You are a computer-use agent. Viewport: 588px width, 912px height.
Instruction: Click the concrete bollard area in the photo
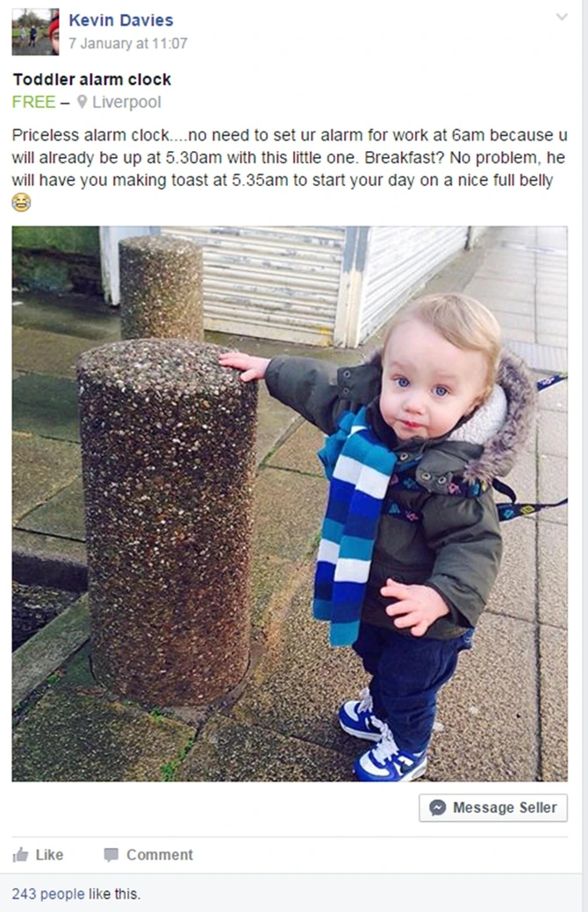coord(168,521)
